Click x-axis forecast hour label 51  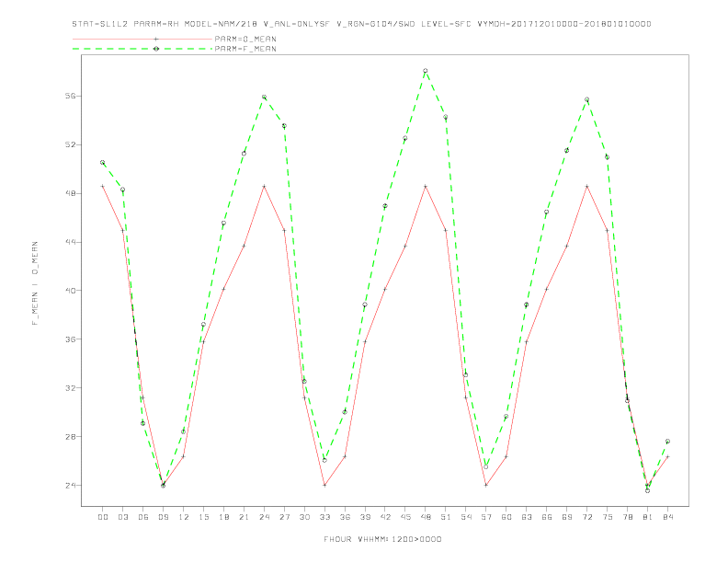(446, 517)
